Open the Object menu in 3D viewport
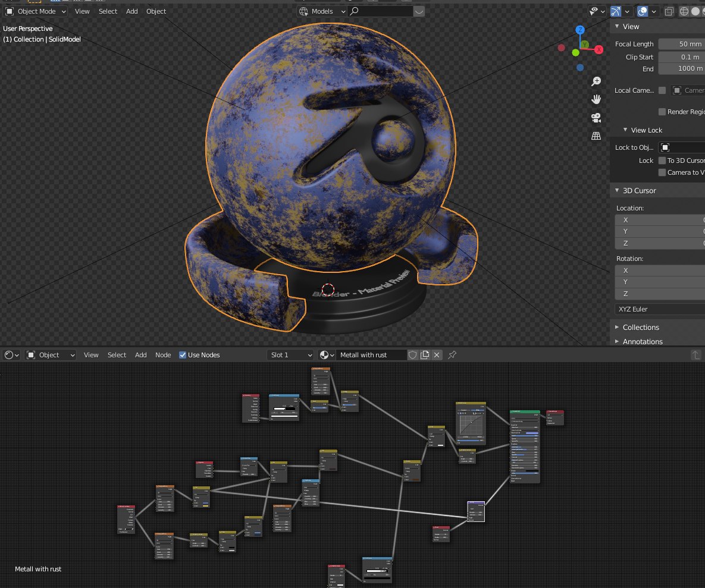 (156, 11)
